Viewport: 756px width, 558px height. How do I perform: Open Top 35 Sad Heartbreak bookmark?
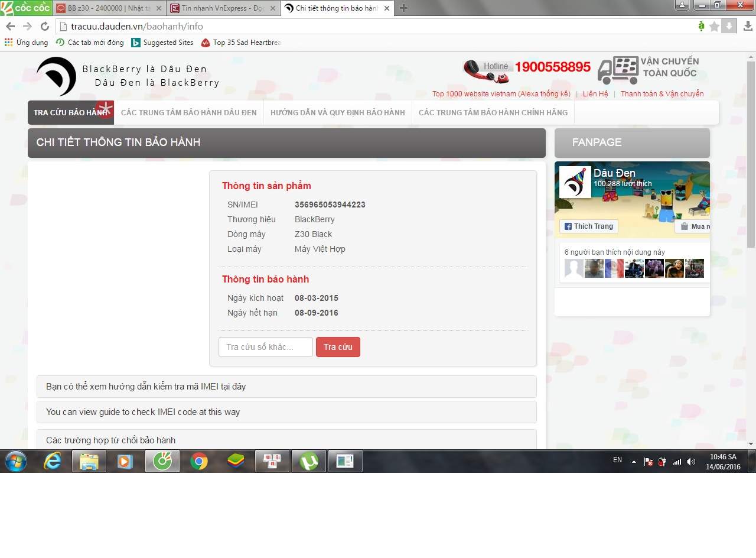click(241, 43)
